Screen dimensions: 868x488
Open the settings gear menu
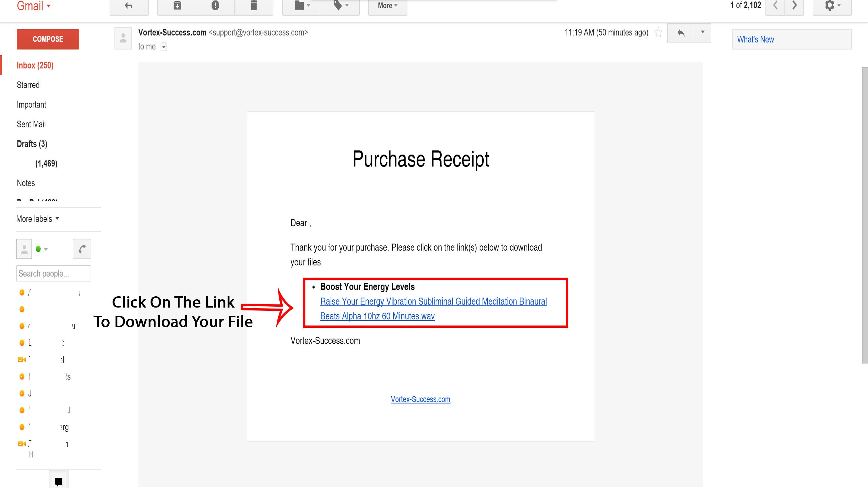[832, 6]
